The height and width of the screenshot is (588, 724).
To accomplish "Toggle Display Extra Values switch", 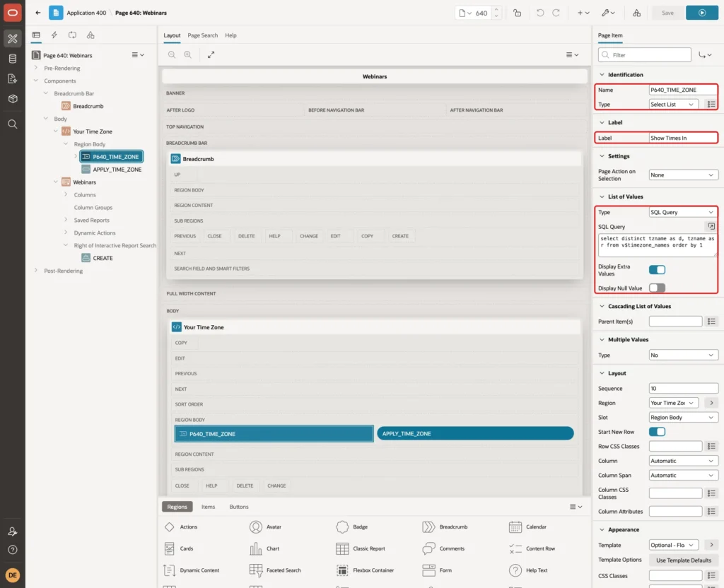I will pos(657,269).
